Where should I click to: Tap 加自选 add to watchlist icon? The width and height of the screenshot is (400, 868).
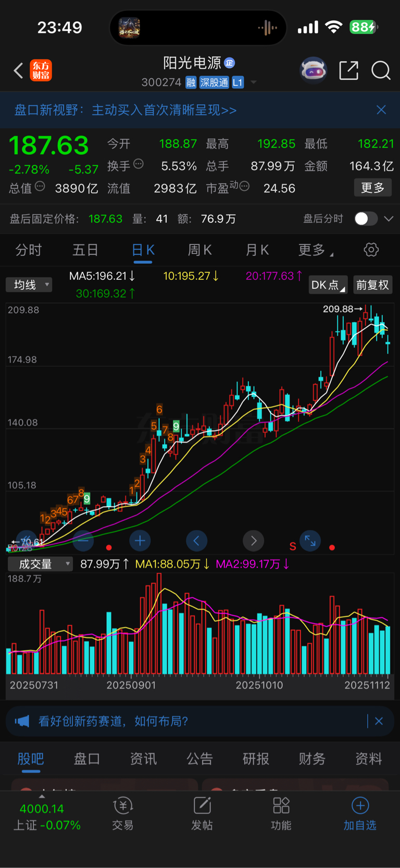coord(360,805)
